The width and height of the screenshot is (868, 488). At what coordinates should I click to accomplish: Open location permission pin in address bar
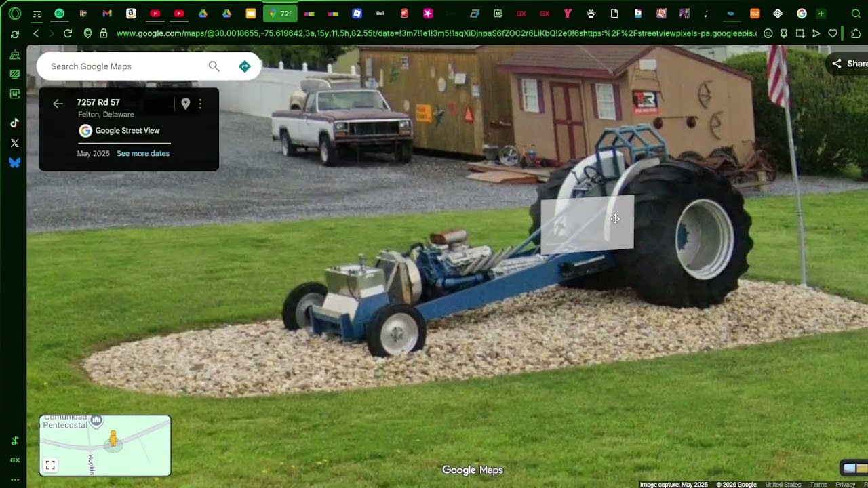(87, 33)
